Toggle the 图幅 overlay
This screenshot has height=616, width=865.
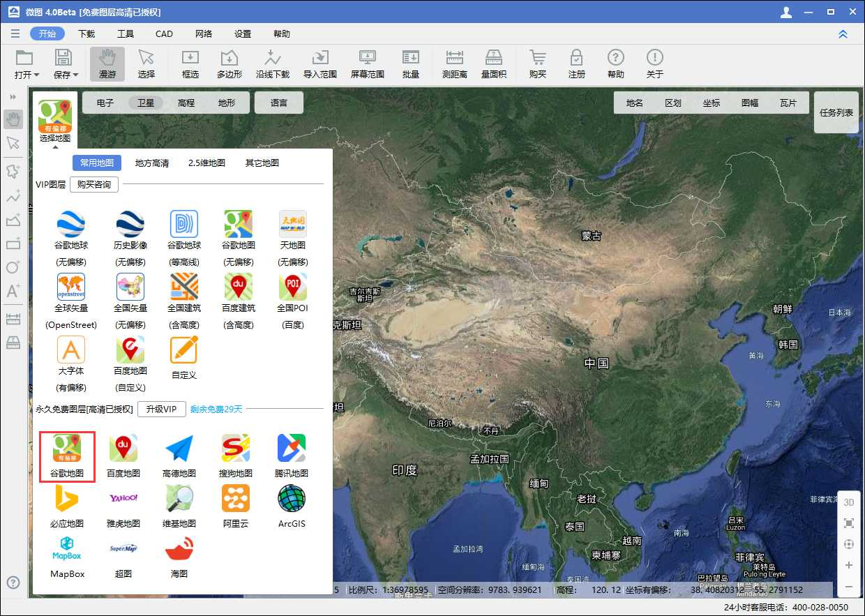coord(750,103)
